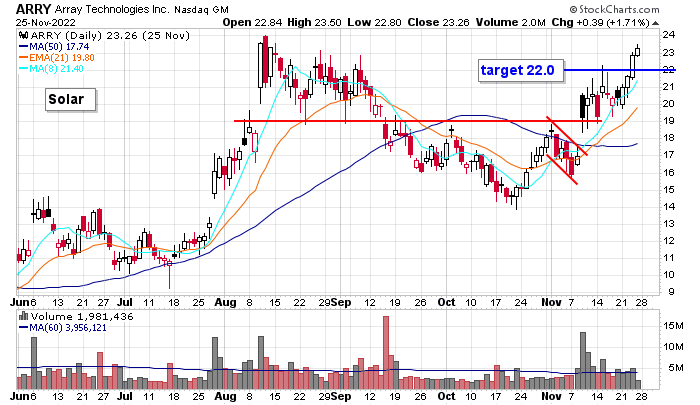Click the candlestick icon beside ARRY (Daily)
The width and height of the screenshot is (700, 405).
point(23,35)
